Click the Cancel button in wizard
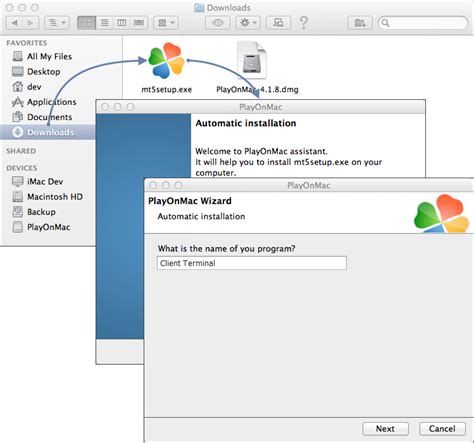Screen dimensions: 474x443 point(442,429)
